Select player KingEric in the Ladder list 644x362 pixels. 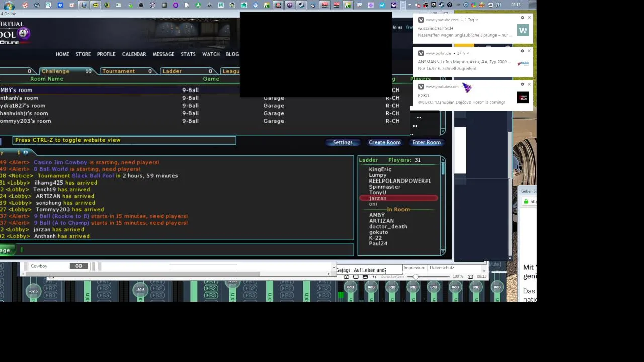380,169
